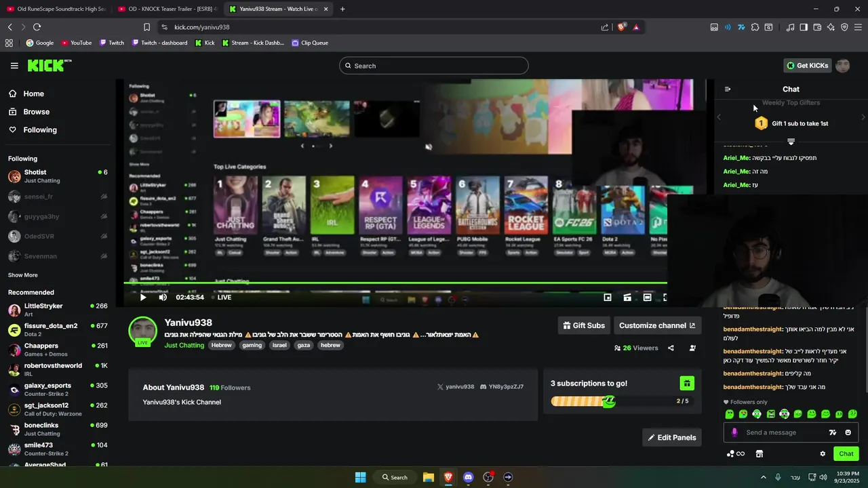Viewport: 868px width, 488px height.
Task: Open the user profile avatar menu
Action: coord(843,66)
